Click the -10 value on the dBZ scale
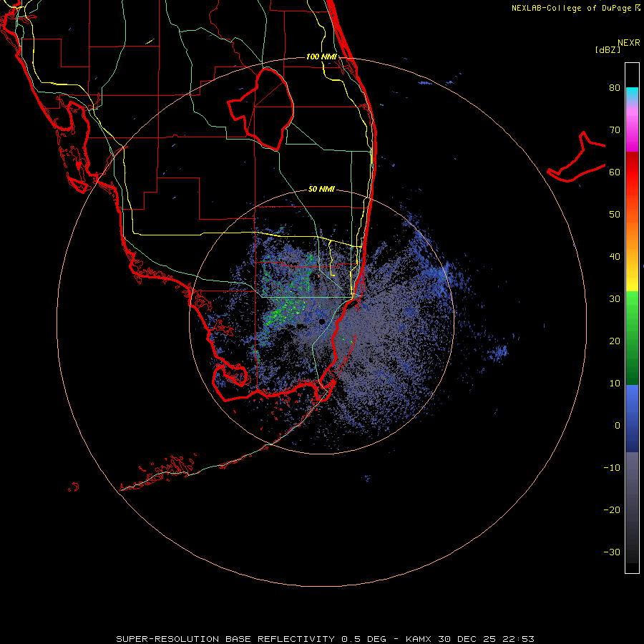 pos(612,468)
